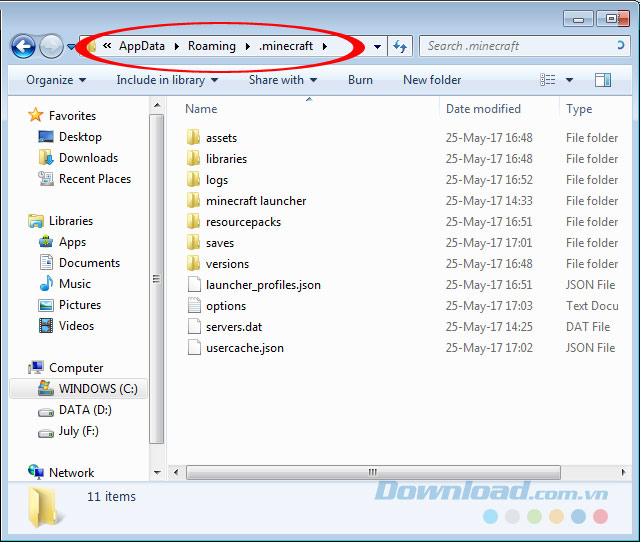Click the Back navigation arrow
Image resolution: width=640 pixels, height=542 pixels.
(23, 47)
